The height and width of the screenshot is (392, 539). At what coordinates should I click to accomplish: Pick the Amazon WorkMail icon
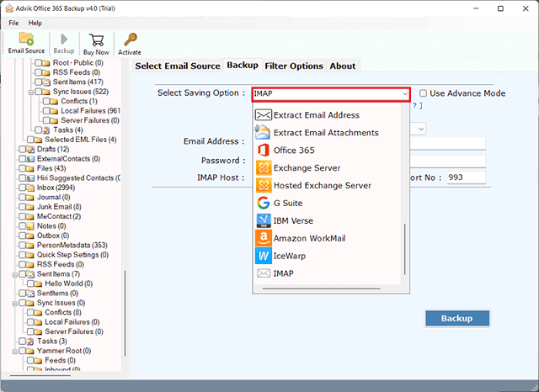click(x=264, y=238)
